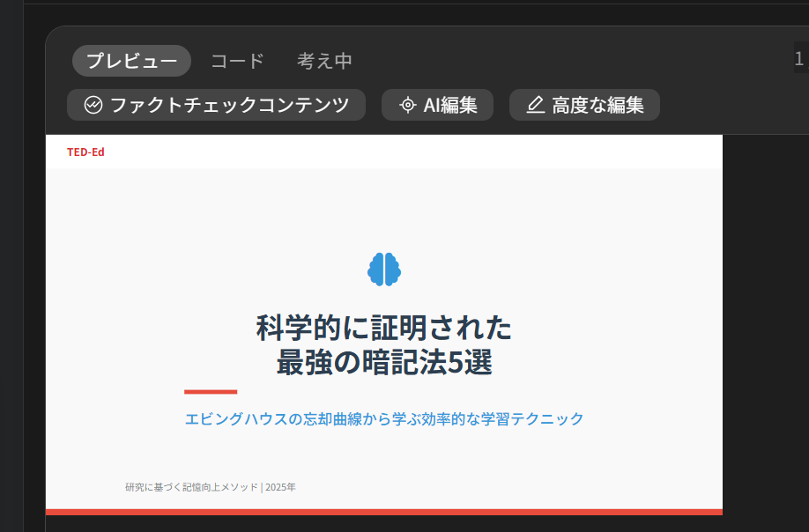809x532 pixels.
Task: Click the red TED-Ed logo on the slide
Action: [x=84, y=151]
